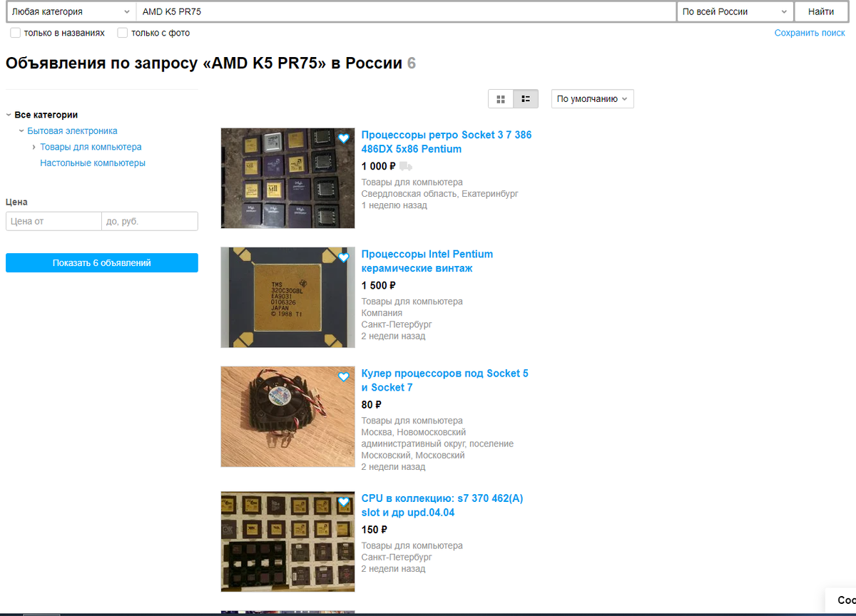This screenshot has width=856, height=616.
Task: Collapse the 'Все категории' tree
Action: coord(9,115)
